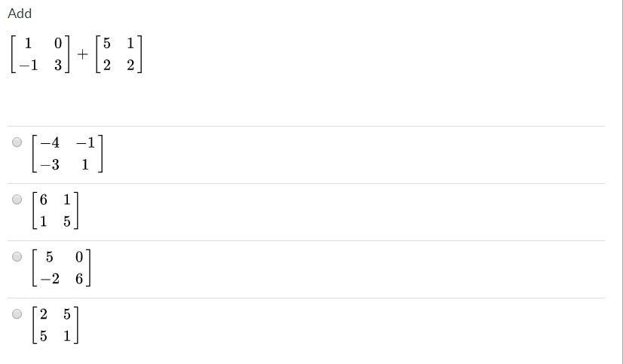Click the first question matrix with 1 0 −1 3
Image resolution: width=623 pixels, height=364 pixels.
tap(40, 54)
